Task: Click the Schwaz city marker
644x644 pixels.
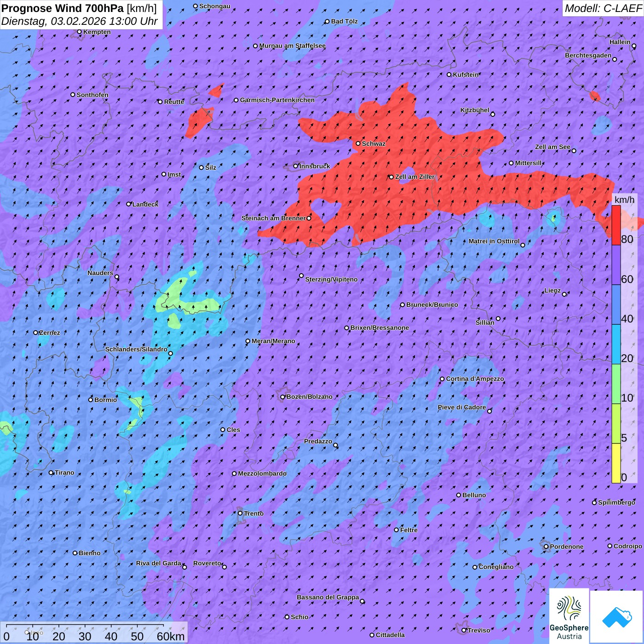Action: point(358,144)
